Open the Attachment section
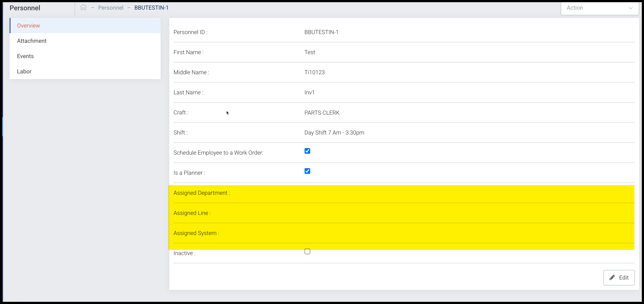 pos(32,41)
